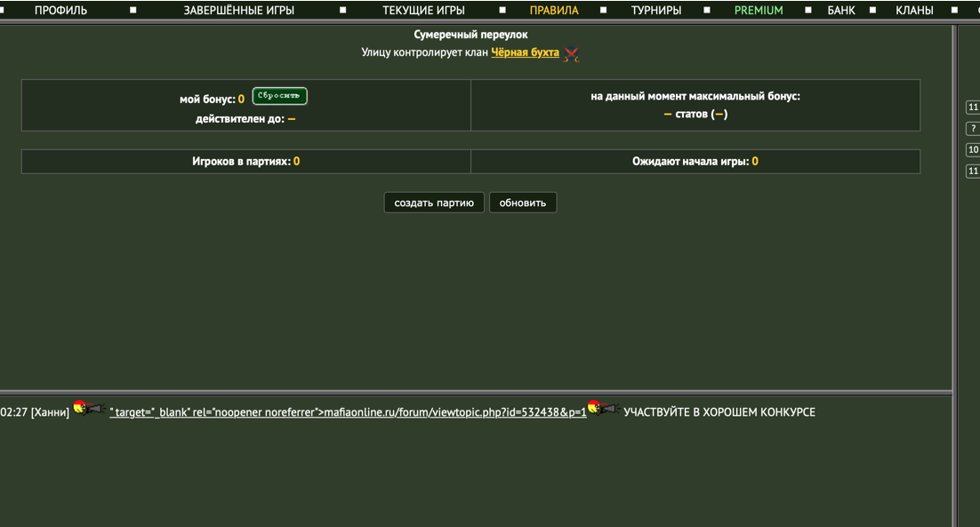Open the БАНК menu item
Image resolution: width=980 pixels, height=527 pixels.
pos(840,10)
